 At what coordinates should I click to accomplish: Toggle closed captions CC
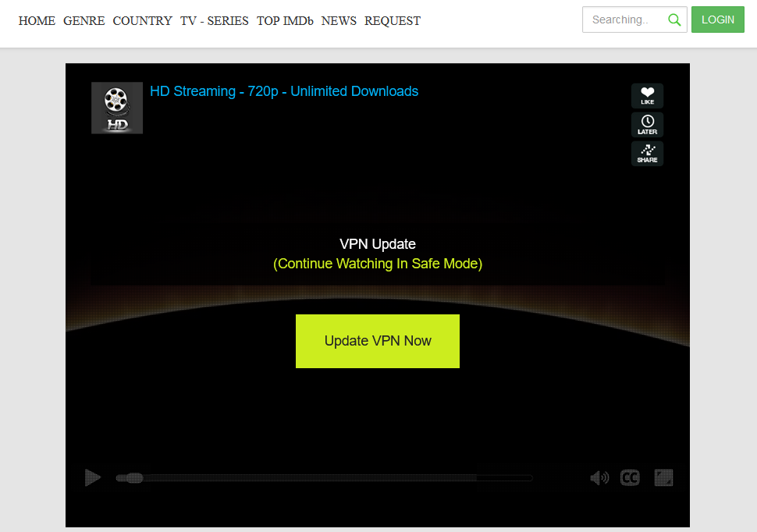point(630,477)
